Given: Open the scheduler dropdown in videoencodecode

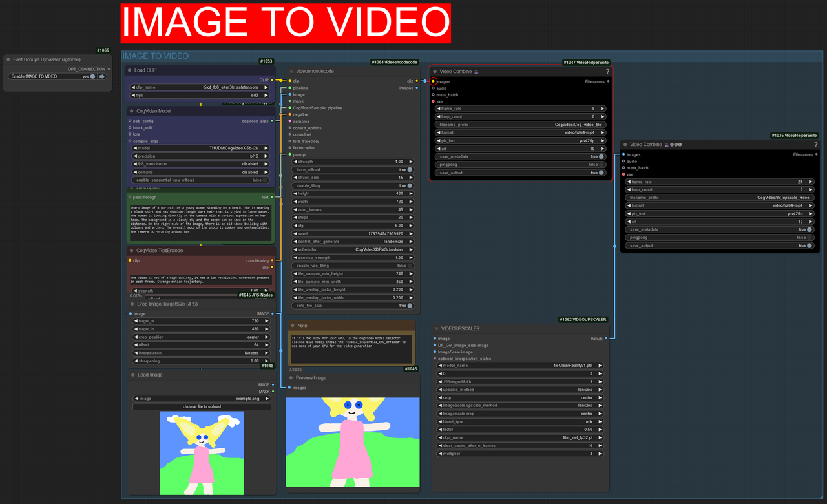Looking at the screenshot, I should 352,249.
